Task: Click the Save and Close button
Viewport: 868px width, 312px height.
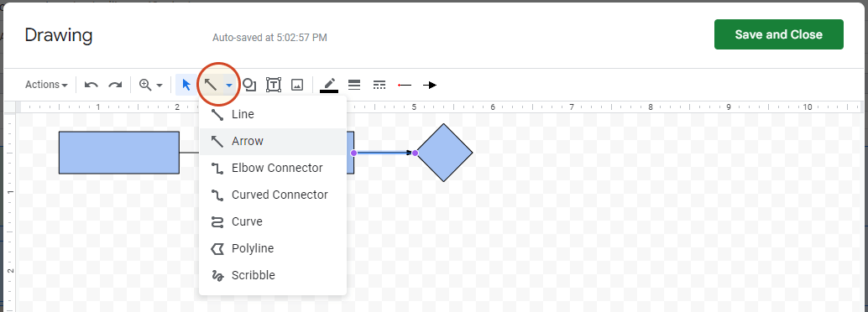Action: 778,34
